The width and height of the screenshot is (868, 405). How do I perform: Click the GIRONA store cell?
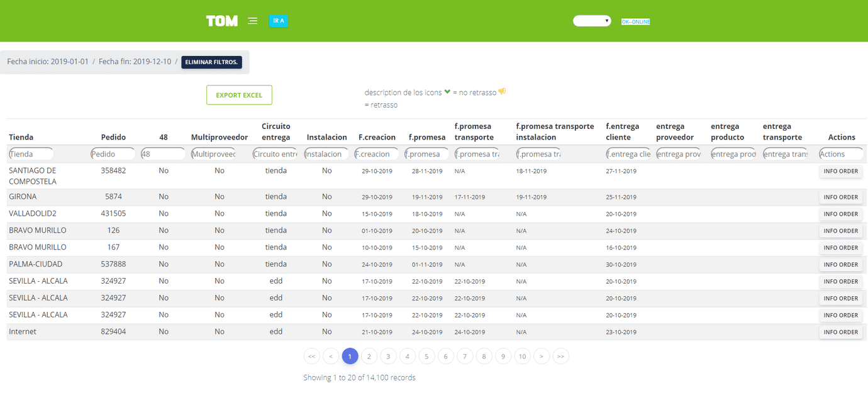[21, 197]
